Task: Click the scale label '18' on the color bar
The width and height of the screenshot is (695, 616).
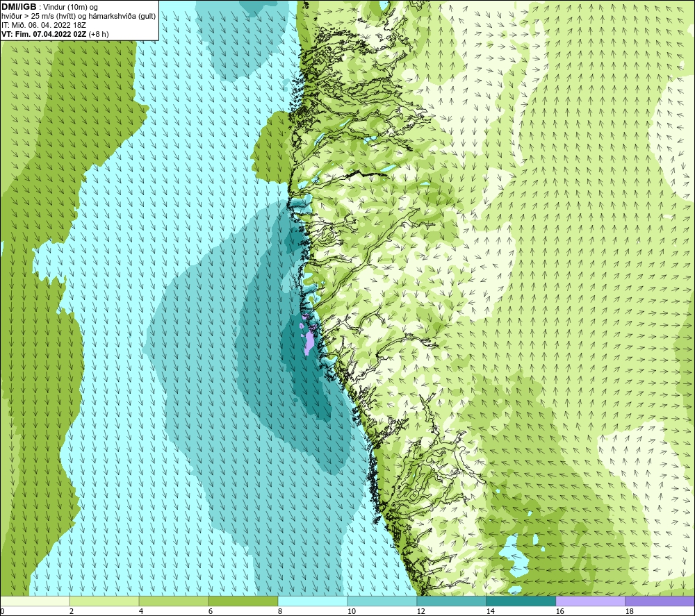Action: 630,612
